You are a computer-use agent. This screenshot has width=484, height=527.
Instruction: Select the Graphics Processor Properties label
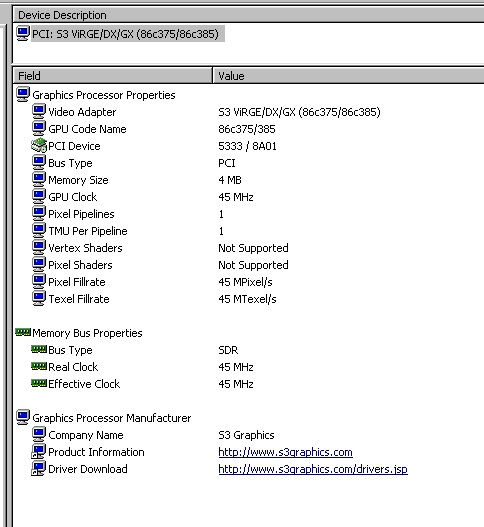[104, 95]
